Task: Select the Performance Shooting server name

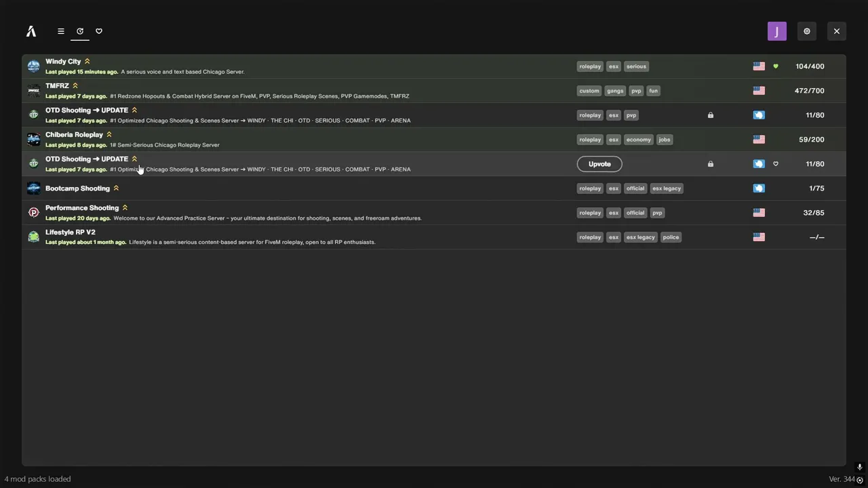Action: tap(82, 208)
